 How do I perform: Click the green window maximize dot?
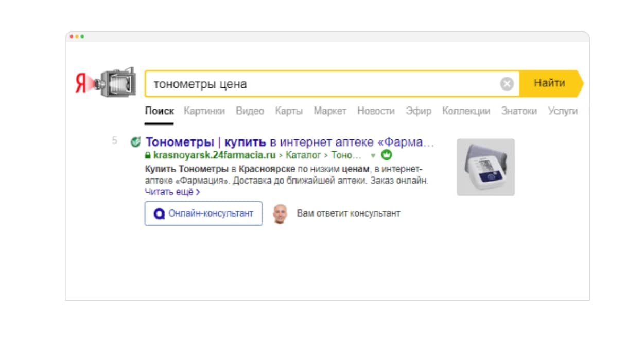click(x=82, y=37)
